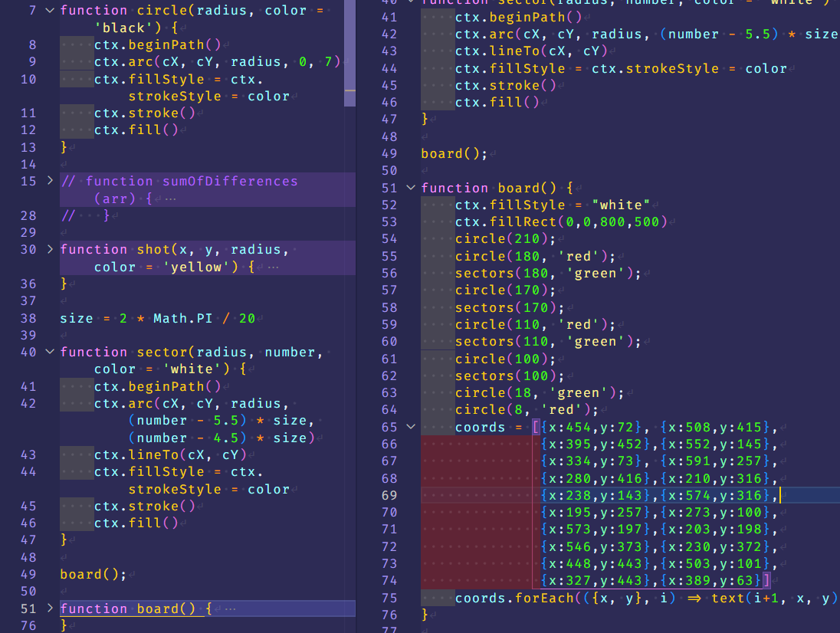Click '(number - 4.5) * size)' wrapped line
The image size is (840, 633).
pos(221,438)
